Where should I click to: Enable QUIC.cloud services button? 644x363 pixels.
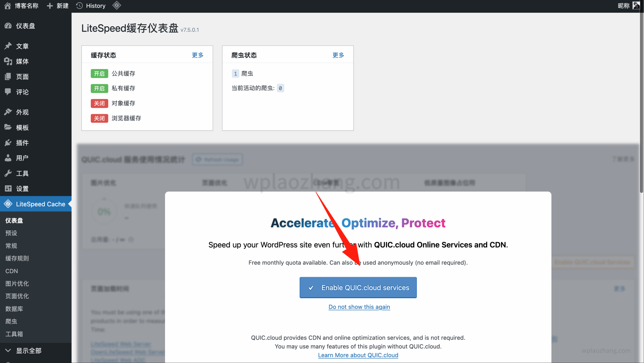coord(358,288)
